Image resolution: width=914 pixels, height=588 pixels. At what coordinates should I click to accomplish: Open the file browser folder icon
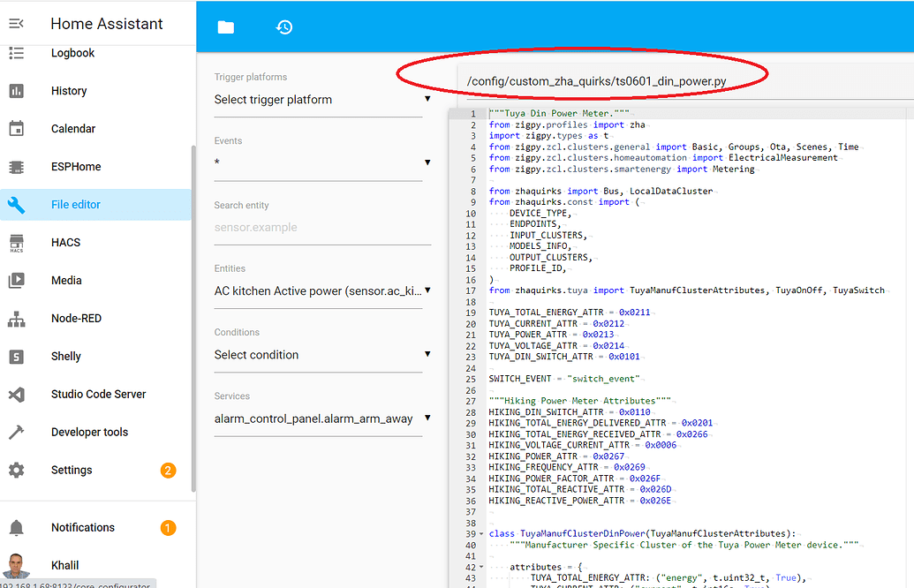click(x=226, y=27)
